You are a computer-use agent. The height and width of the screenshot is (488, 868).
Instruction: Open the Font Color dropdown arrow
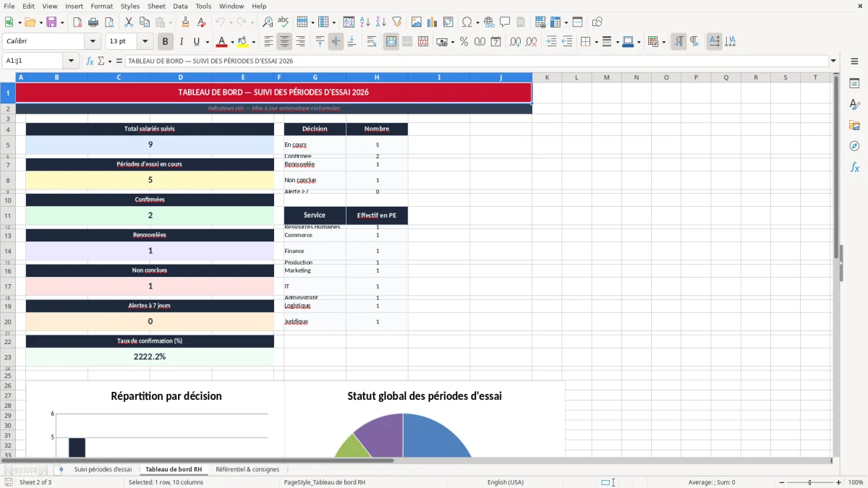[x=232, y=42]
